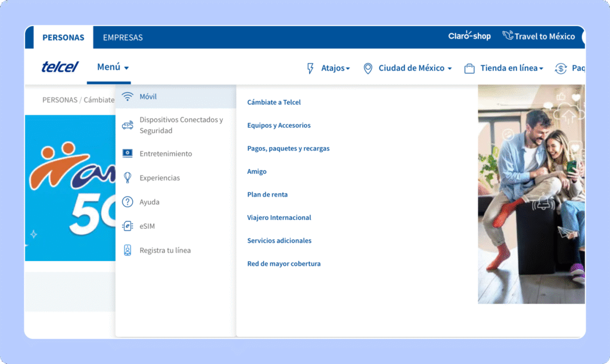Collapse the Menú dropdown
Viewport: 610px width, 364px height.
pos(113,67)
